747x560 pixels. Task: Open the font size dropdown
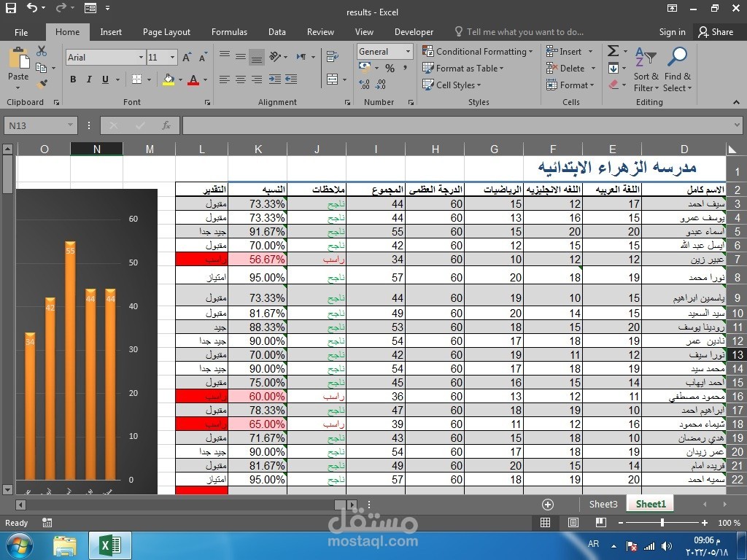click(x=172, y=57)
